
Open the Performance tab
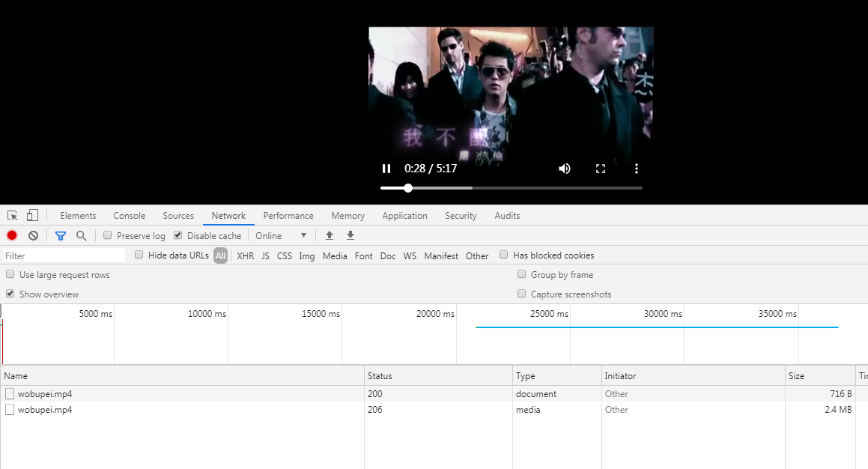click(288, 216)
